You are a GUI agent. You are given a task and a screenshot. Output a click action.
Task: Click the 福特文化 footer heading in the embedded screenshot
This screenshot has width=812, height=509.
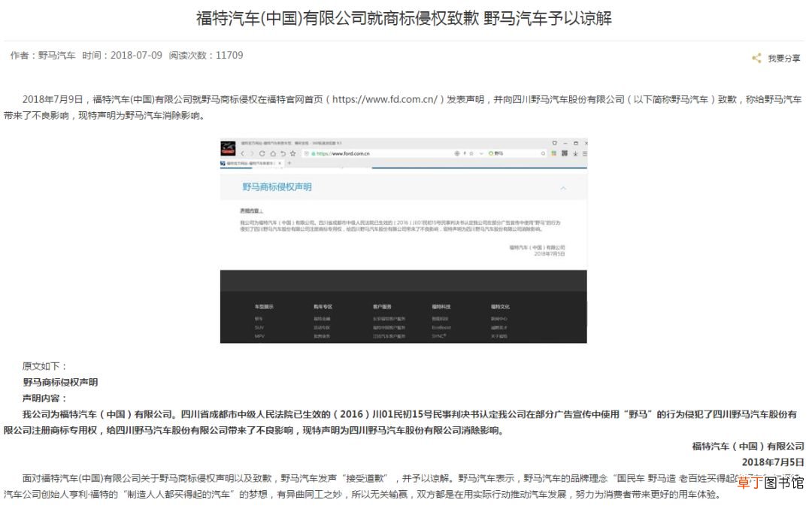click(500, 307)
